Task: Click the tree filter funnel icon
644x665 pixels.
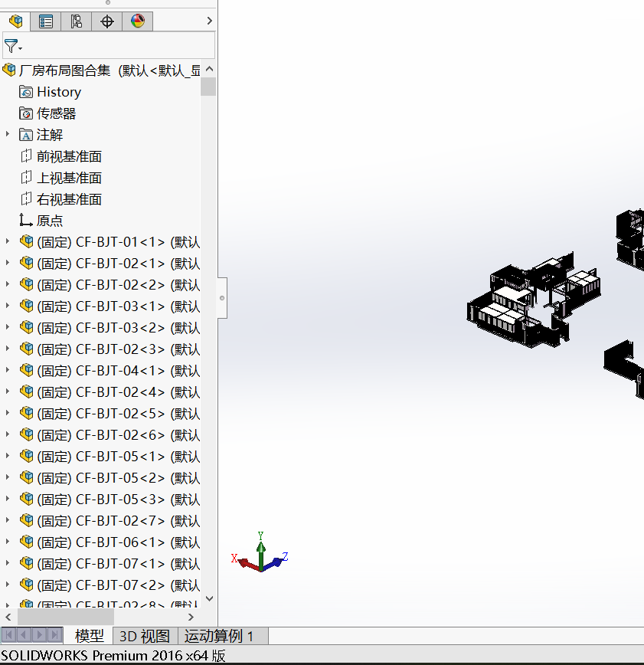Action: point(11,46)
